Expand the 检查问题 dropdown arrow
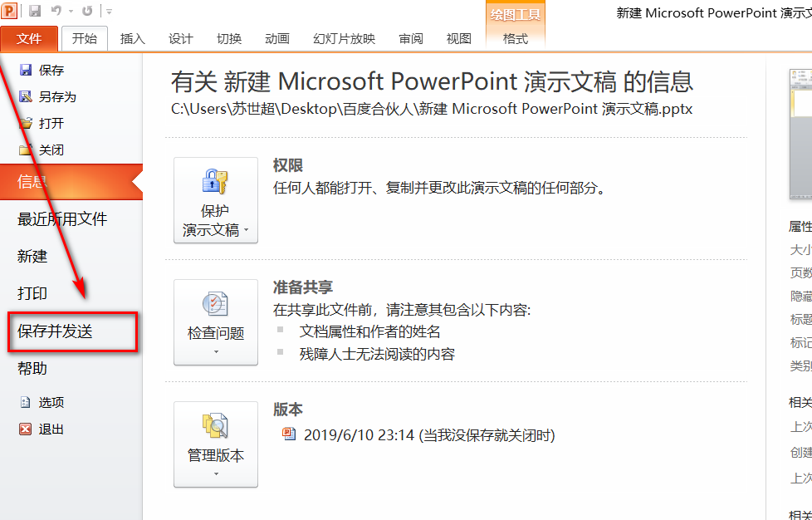The image size is (812, 520). pos(216,351)
